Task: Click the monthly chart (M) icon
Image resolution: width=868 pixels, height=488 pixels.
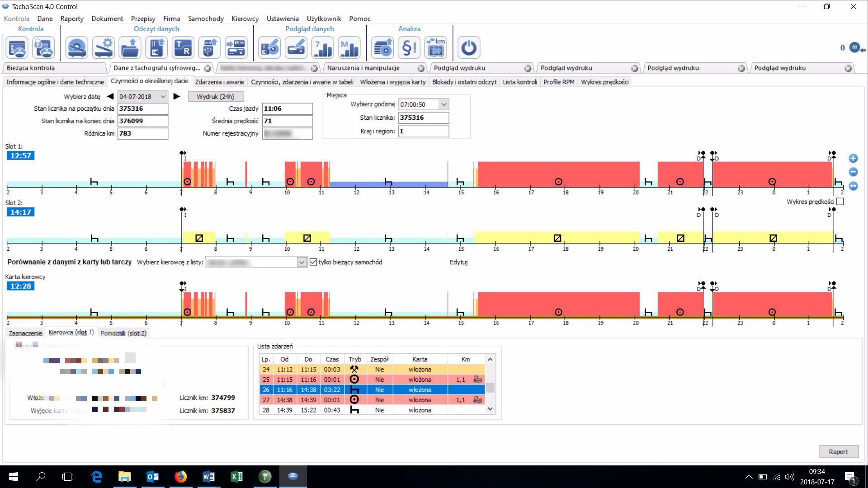Action: click(349, 47)
